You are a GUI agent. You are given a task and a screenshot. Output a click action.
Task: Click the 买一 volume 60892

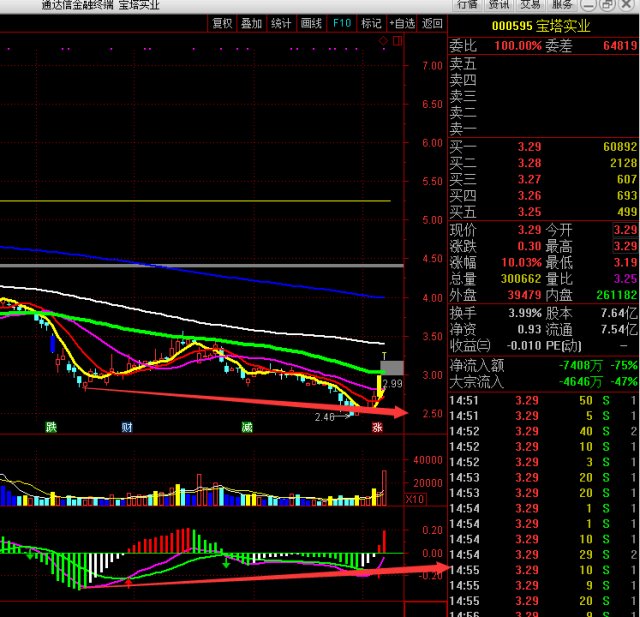pos(620,147)
